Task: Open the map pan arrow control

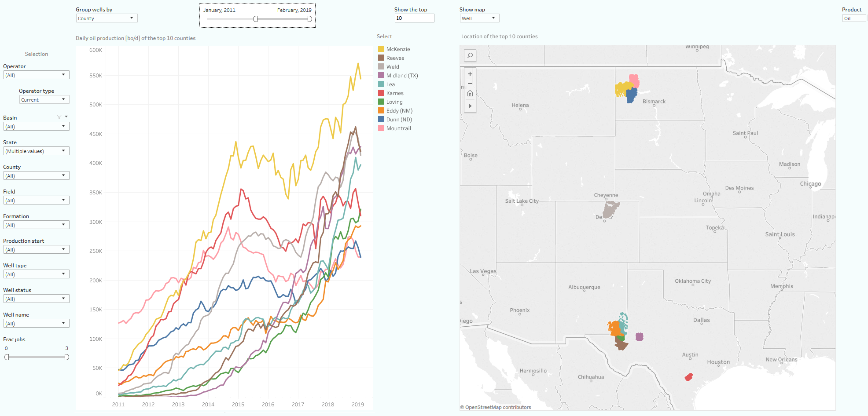Action: [x=470, y=106]
